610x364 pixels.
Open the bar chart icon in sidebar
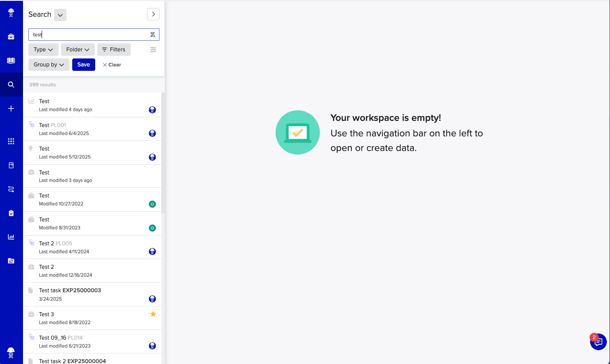click(x=11, y=237)
